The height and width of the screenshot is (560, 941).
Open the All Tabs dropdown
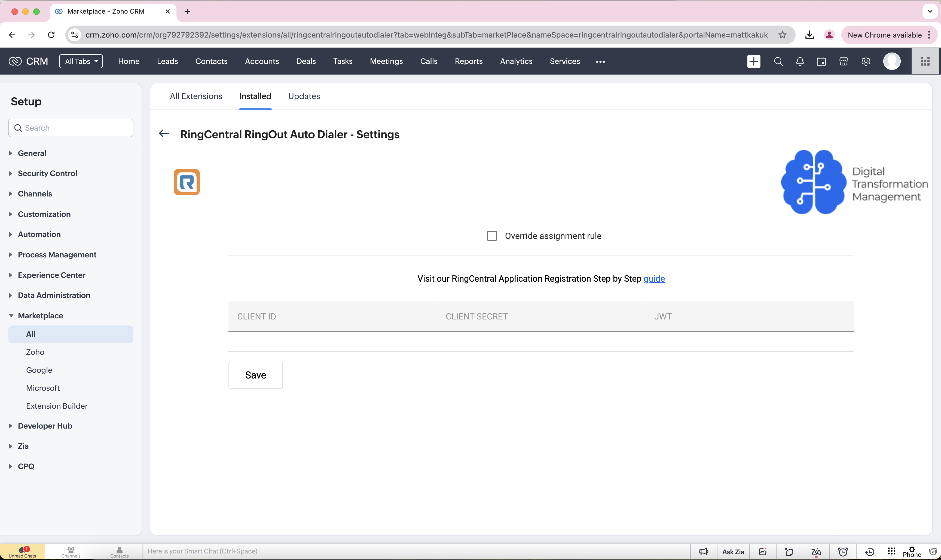click(x=81, y=61)
